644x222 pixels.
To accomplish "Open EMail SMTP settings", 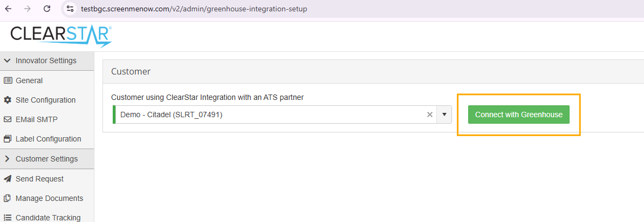I will 37,119.
